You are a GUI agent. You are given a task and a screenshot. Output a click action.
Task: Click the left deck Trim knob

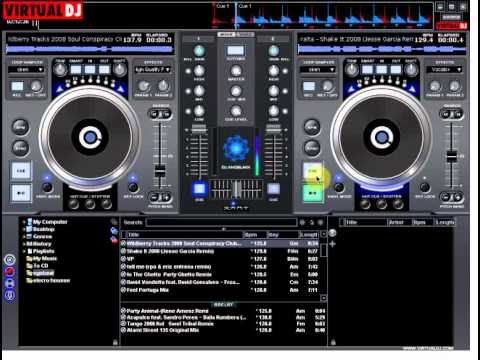tap(60, 69)
